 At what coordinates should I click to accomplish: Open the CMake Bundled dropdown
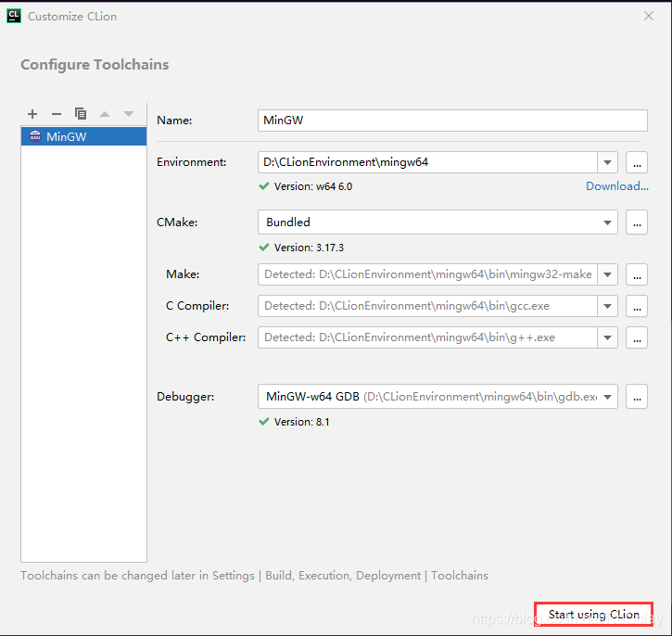pos(437,222)
